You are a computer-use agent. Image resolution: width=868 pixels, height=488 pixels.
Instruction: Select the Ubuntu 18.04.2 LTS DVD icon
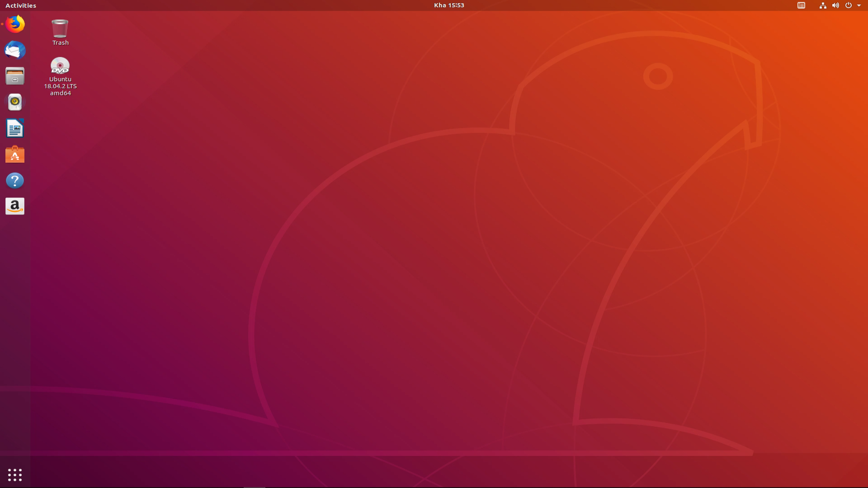click(x=60, y=66)
